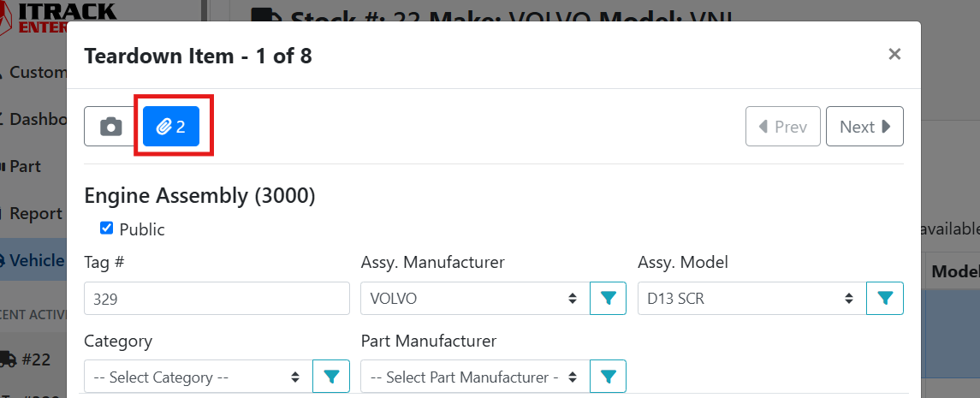Screen dimensions: 980x398
Task: Expand the Select Category dropdown
Action: [198, 377]
